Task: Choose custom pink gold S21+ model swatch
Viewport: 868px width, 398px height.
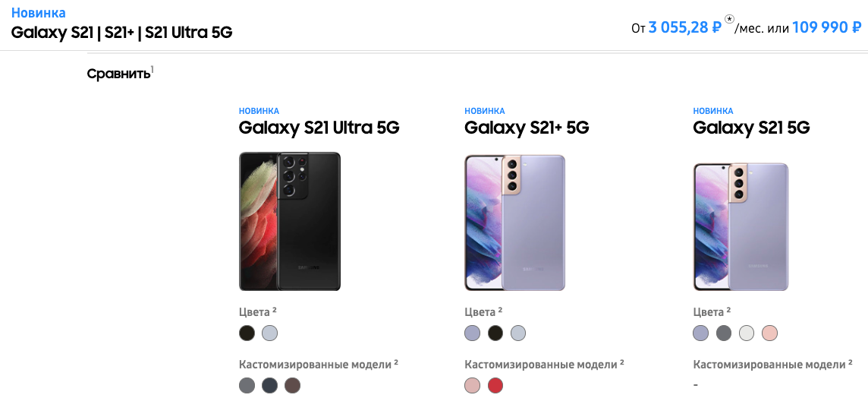Action: tap(473, 386)
